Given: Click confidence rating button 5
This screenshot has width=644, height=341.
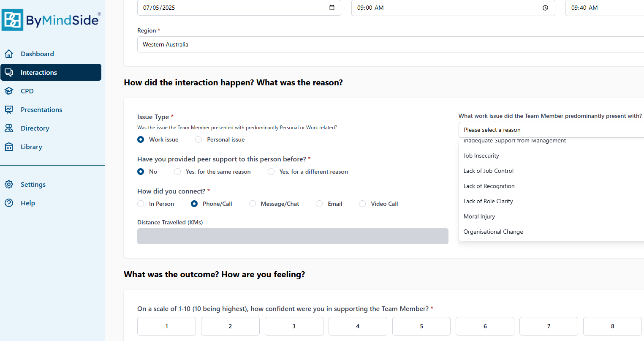Looking at the screenshot, I should (x=421, y=326).
